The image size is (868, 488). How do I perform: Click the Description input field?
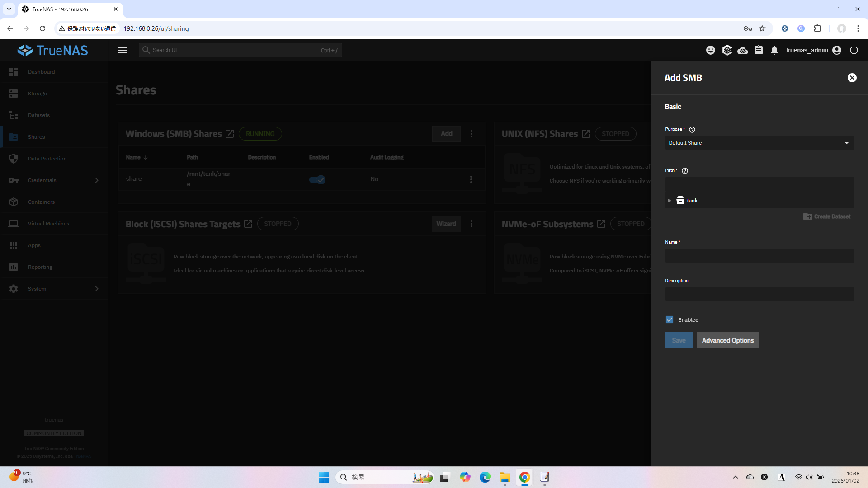pyautogui.click(x=759, y=294)
